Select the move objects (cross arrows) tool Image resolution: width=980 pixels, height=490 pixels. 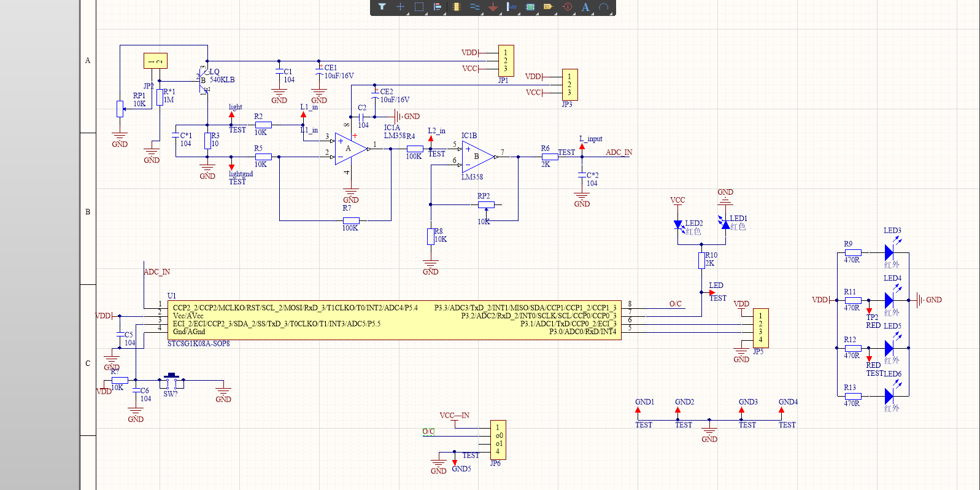point(400,7)
